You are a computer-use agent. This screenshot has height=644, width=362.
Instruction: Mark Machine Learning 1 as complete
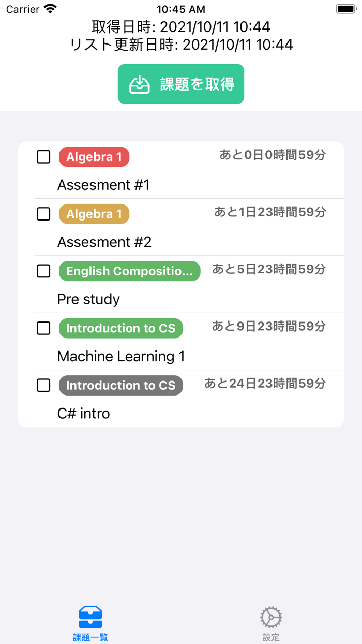[43, 328]
